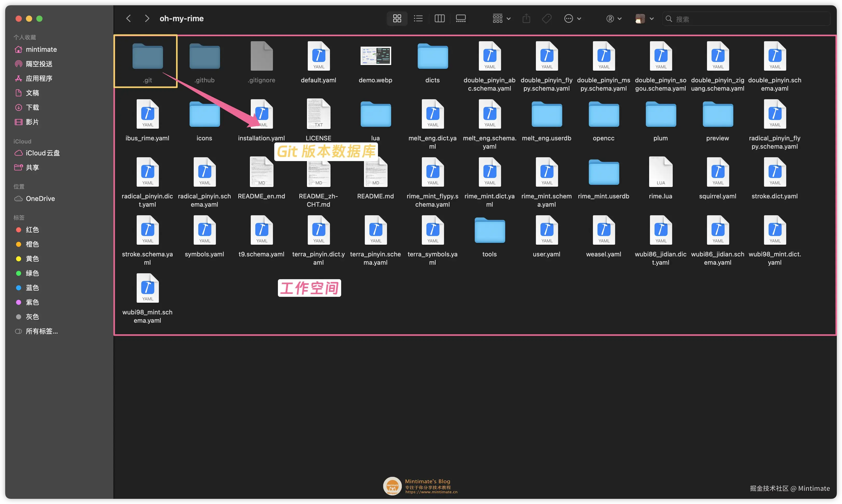
Task: Switch to gallery view
Action: click(461, 19)
